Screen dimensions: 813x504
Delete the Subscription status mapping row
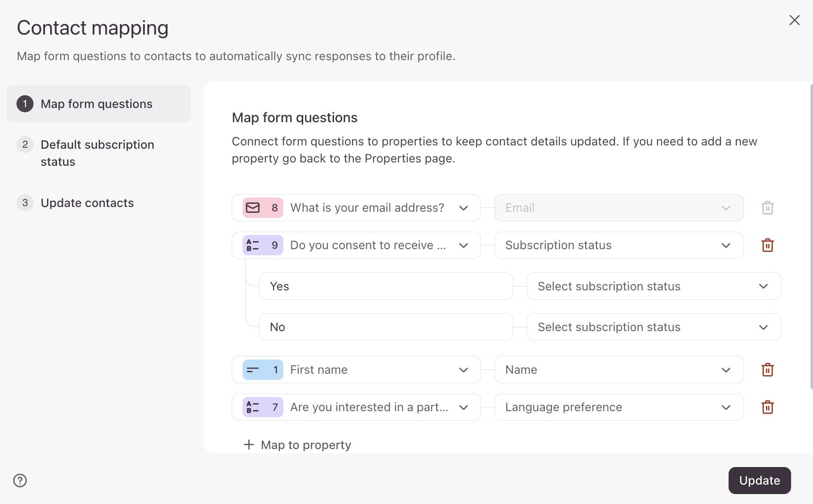coord(768,245)
